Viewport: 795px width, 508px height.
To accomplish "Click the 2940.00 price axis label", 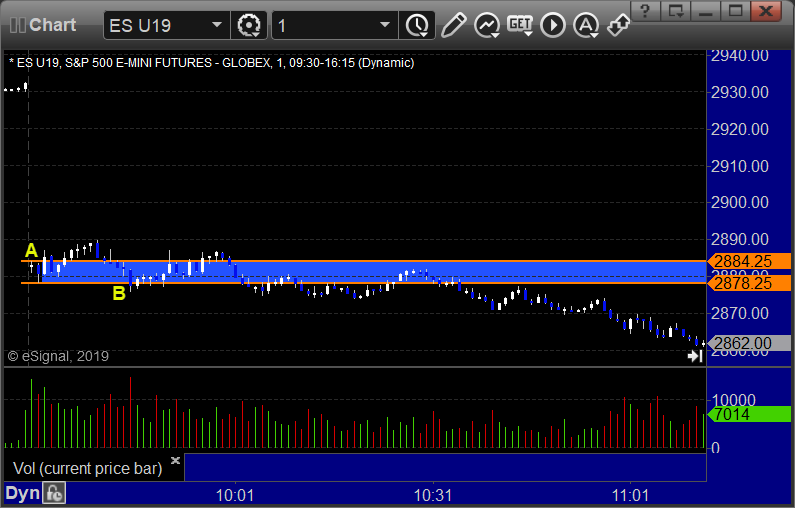I will point(740,56).
